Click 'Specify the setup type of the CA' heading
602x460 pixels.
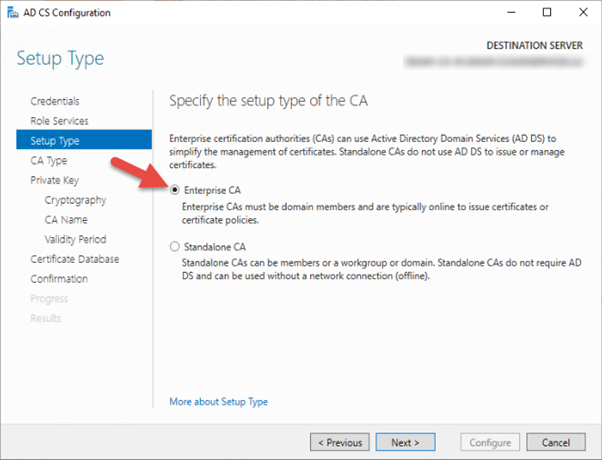point(268,101)
